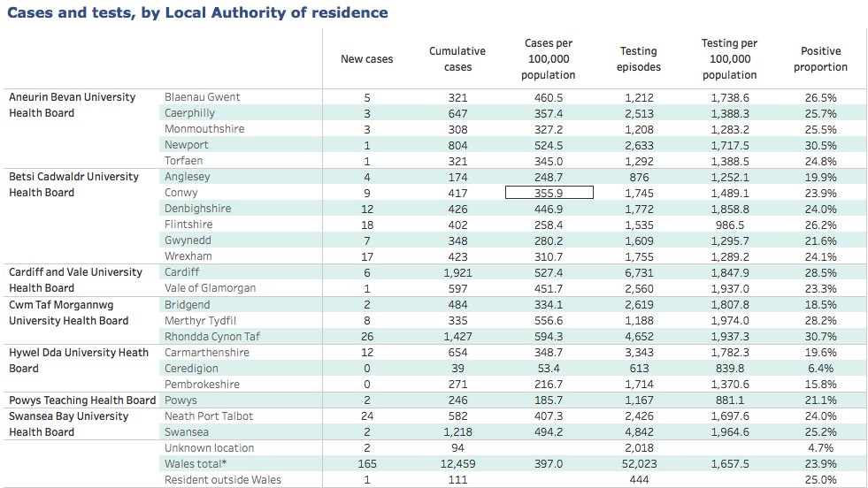Click Swansea's testing episodes value 4,842
Image resolution: width=868 pixels, height=488 pixels.
[x=639, y=432]
